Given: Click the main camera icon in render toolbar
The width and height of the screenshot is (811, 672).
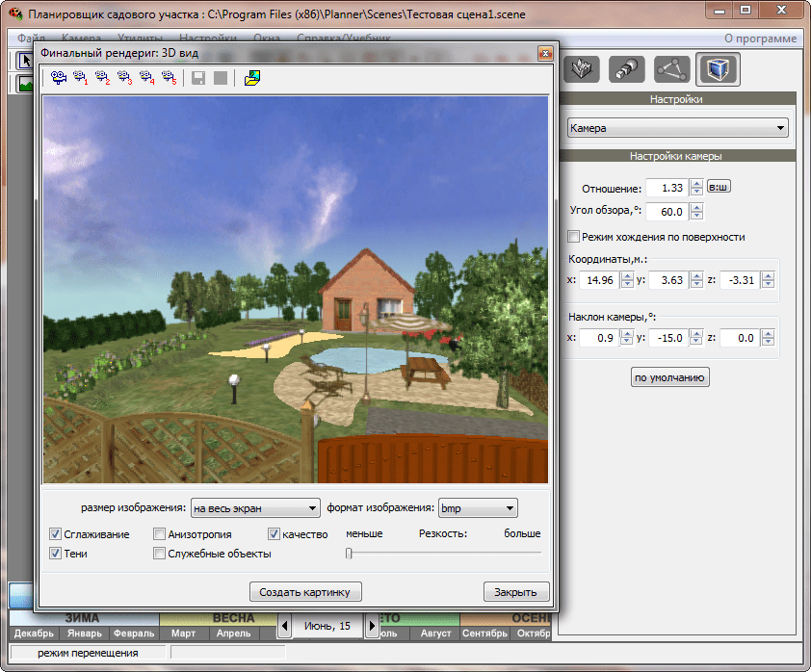Looking at the screenshot, I should [x=59, y=78].
